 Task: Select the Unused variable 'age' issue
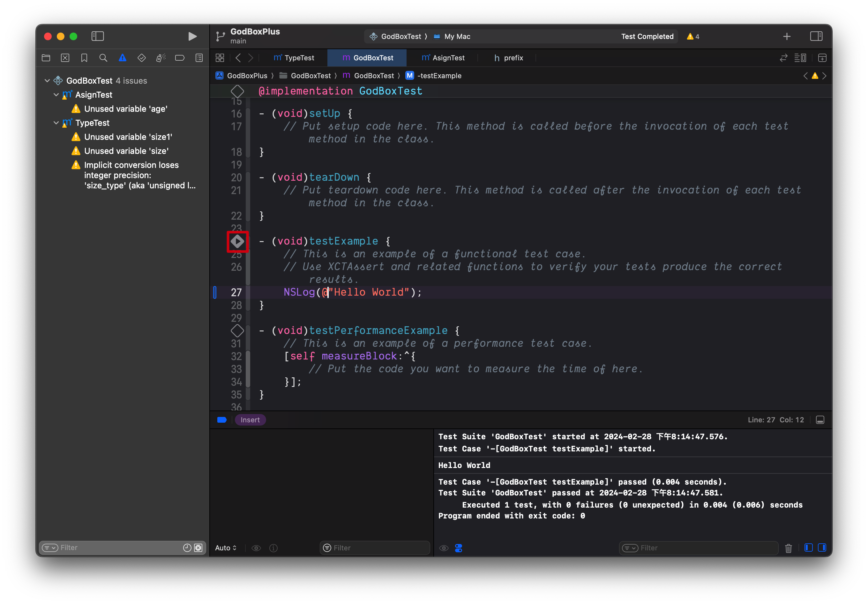click(x=125, y=109)
